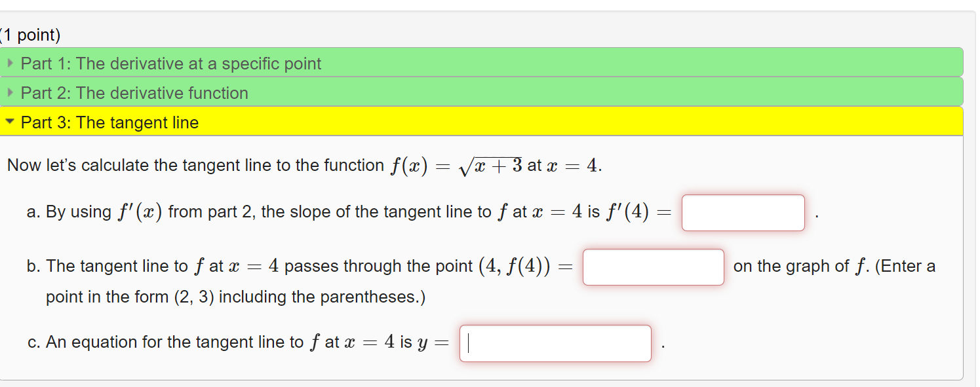Open the Part 1 derivative section
Screen dimensions: 980x387
(170, 63)
